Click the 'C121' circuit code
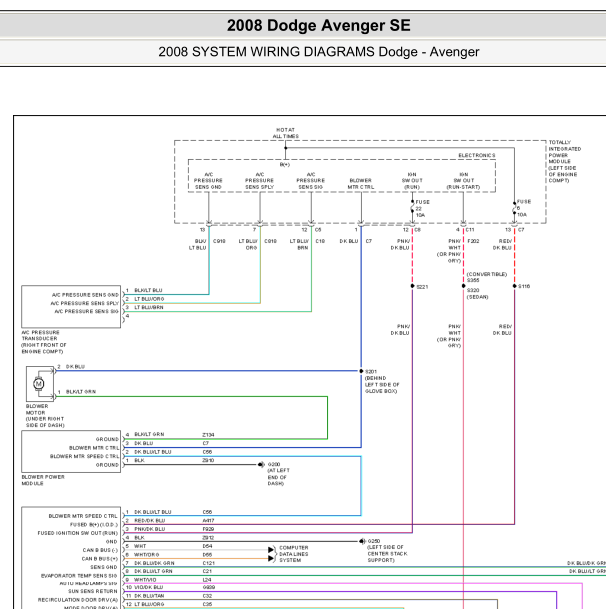 point(208,563)
